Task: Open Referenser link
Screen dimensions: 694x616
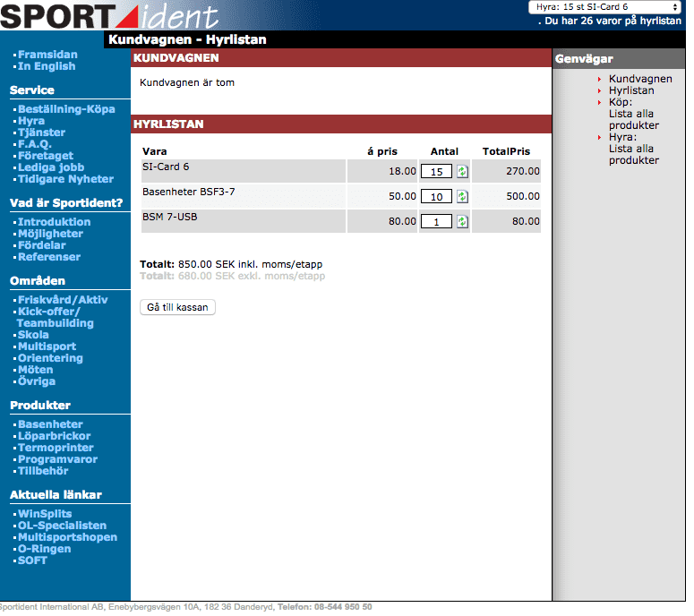Action: [x=49, y=257]
